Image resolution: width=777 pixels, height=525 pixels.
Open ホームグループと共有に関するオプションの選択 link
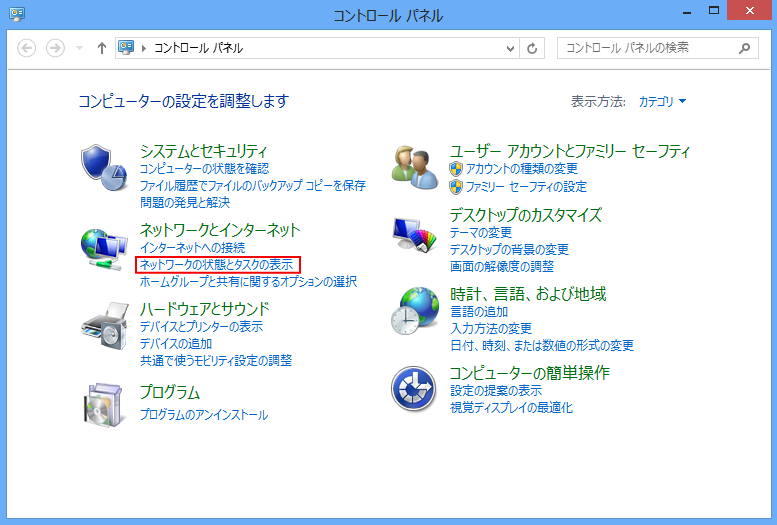248,282
